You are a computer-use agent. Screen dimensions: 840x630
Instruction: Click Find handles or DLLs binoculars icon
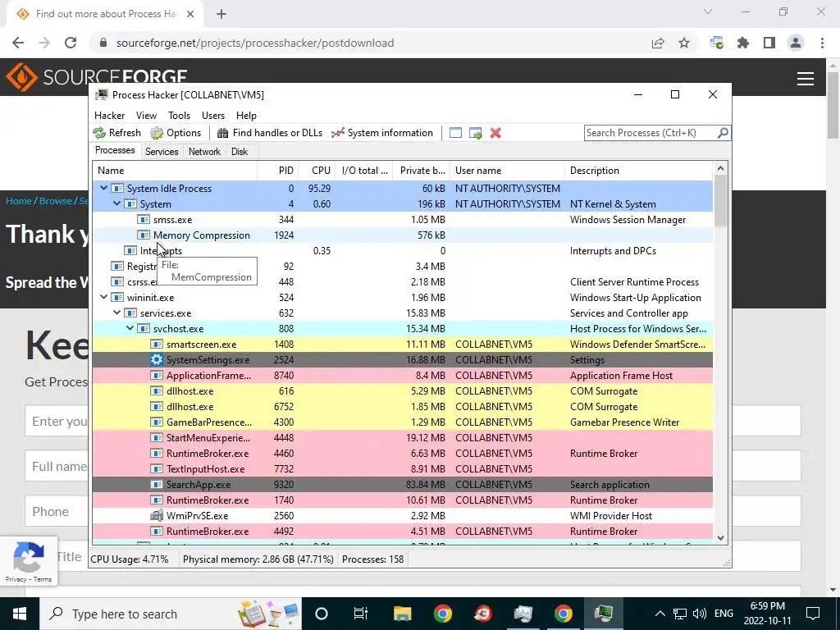[222, 133]
